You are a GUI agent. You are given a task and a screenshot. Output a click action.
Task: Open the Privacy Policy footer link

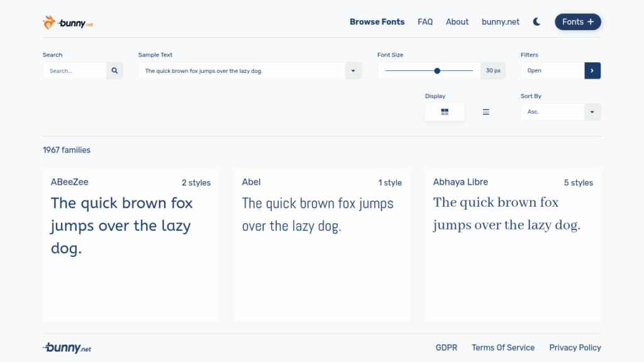575,348
